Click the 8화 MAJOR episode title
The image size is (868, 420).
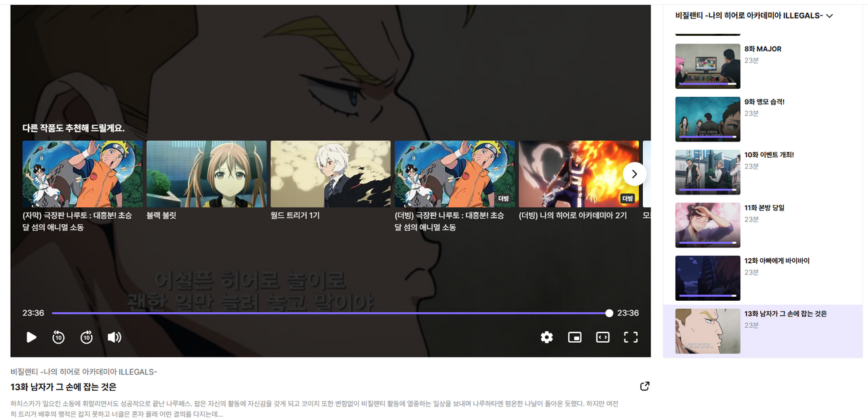click(x=763, y=49)
